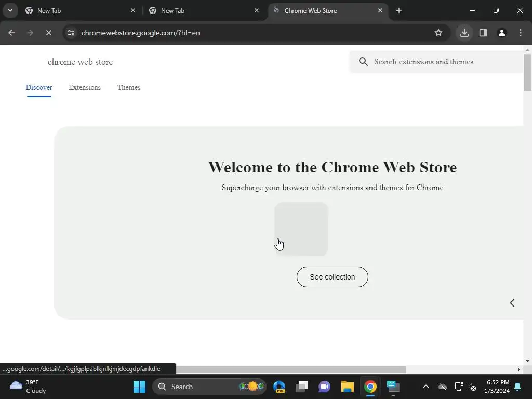532x399 pixels.
Task: Click the OneDrive cloud tray icon
Action: (x=443, y=387)
